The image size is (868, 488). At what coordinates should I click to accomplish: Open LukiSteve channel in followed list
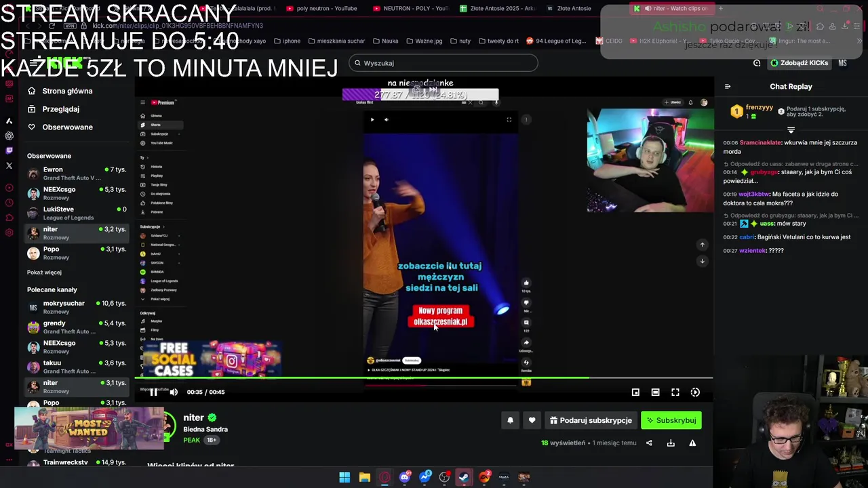coord(76,213)
